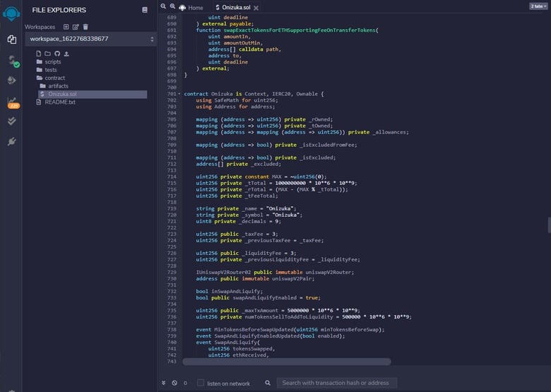Click the rename workspace icon

[x=76, y=27]
